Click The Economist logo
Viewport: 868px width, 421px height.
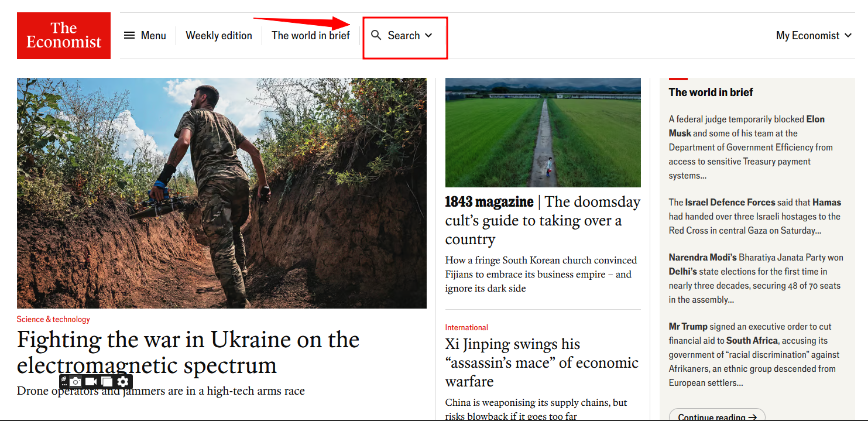tap(64, 36)
